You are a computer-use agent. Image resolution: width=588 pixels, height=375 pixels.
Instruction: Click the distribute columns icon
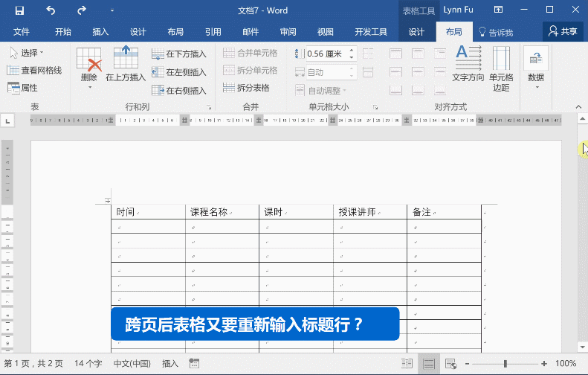click(x=368, y=72)
